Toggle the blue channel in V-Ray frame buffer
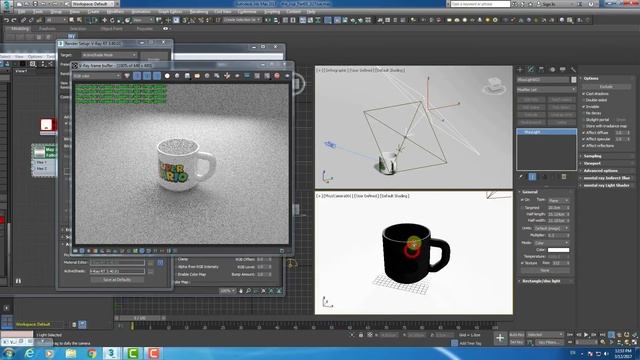Image resolution: width=640 pixels, height=360 pixels. [157, 76]
